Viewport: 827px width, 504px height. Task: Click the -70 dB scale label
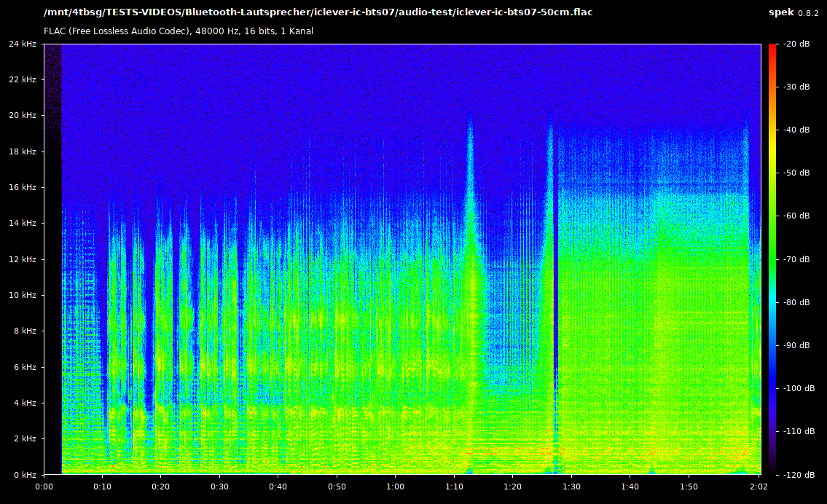(x=797, y=259)
